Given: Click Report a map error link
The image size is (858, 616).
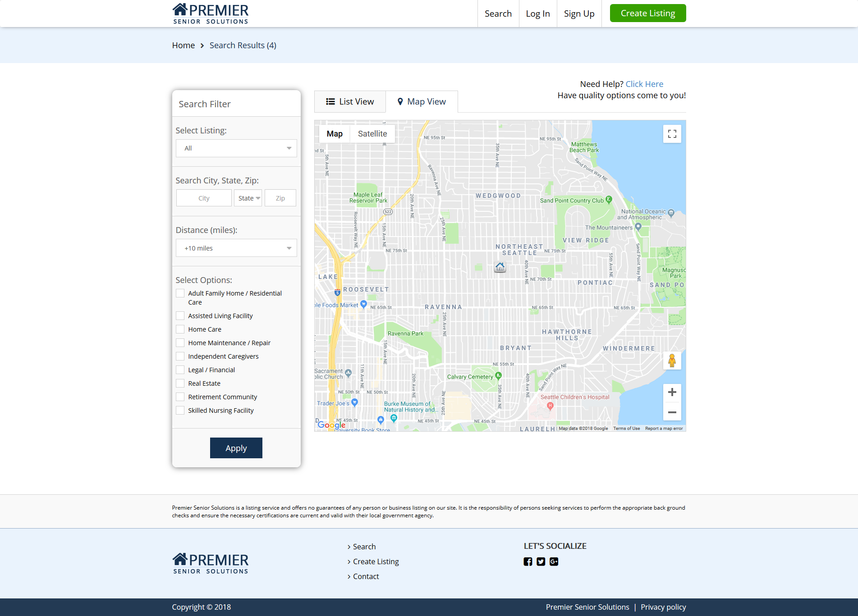Looking at the screenshot, I should [x=664, y=429].
